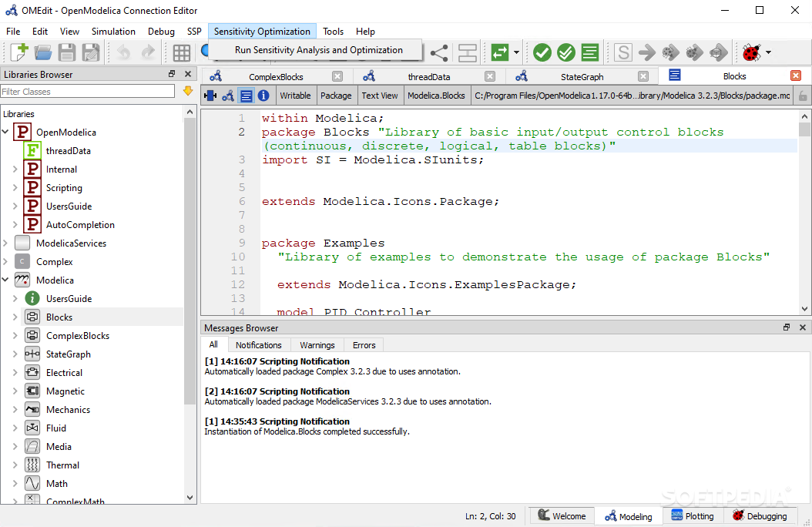
Task: Expand the ModelicaServices library
Action: (5, 243)
